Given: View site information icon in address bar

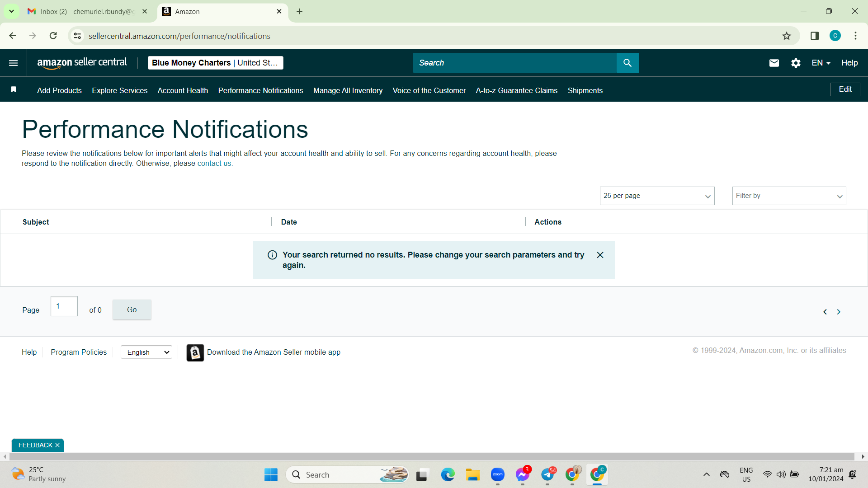Looking at the screenshot, I should [x=77, y=36].
